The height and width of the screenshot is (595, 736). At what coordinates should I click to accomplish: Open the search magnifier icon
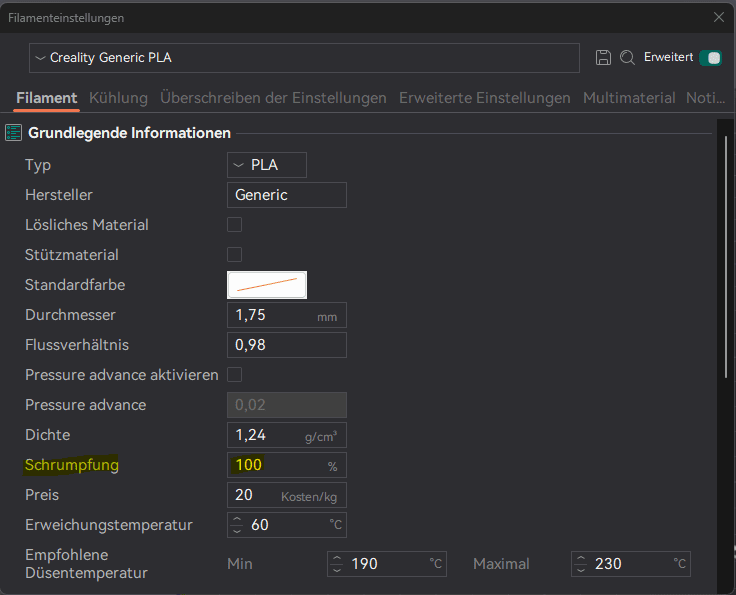click(628, 58)
